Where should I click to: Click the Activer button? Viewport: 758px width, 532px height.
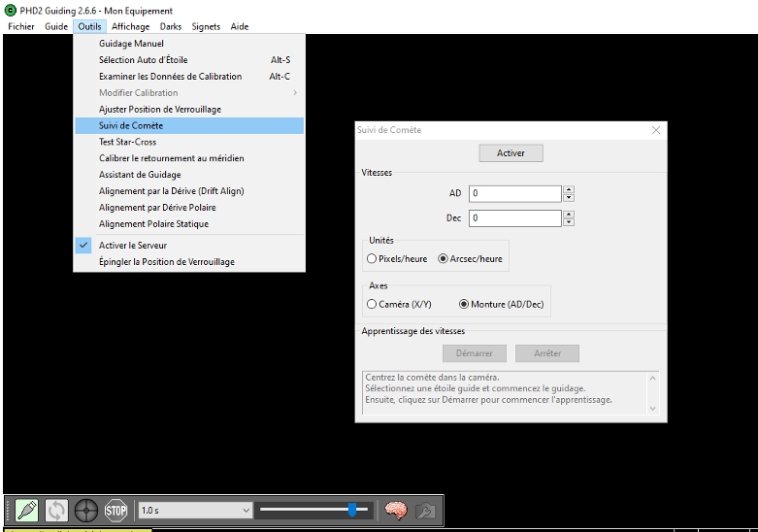511,153
